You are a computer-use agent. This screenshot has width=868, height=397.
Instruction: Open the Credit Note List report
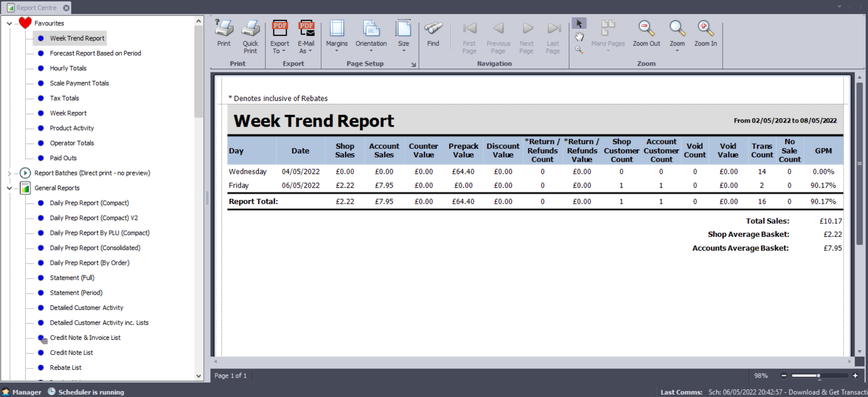(x=71, y=353)
